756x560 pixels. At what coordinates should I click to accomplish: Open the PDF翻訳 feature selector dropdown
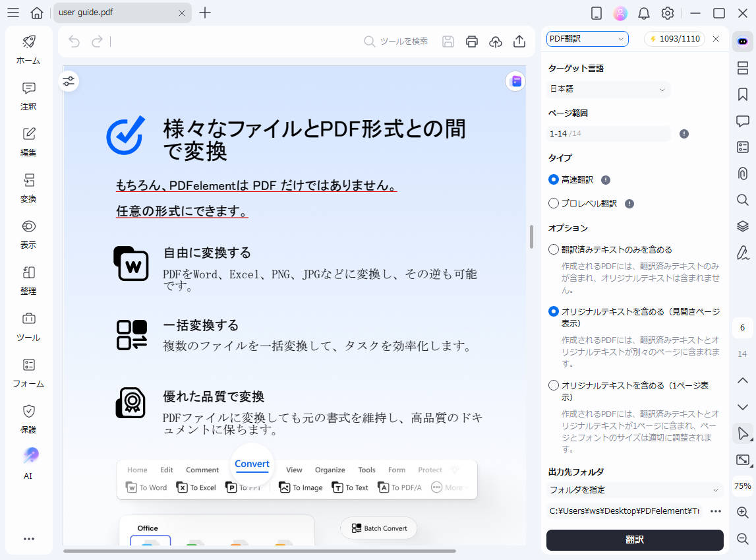585,39
